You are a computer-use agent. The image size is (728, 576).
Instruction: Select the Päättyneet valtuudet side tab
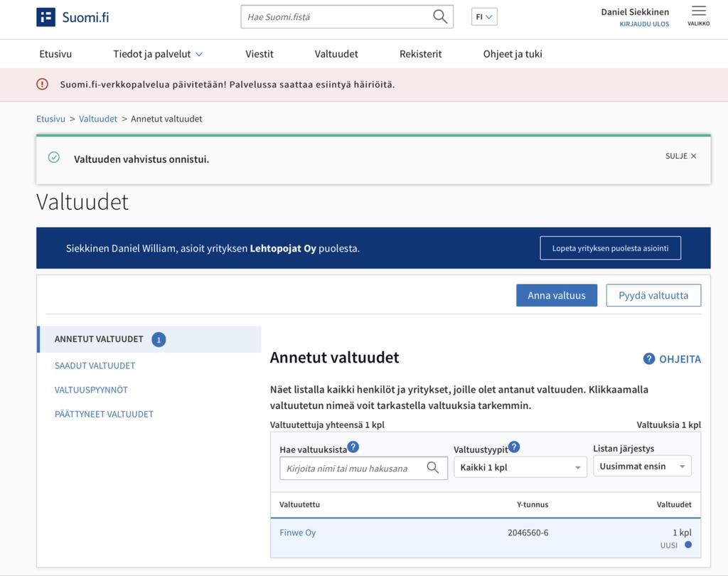[x=104, y=414]
